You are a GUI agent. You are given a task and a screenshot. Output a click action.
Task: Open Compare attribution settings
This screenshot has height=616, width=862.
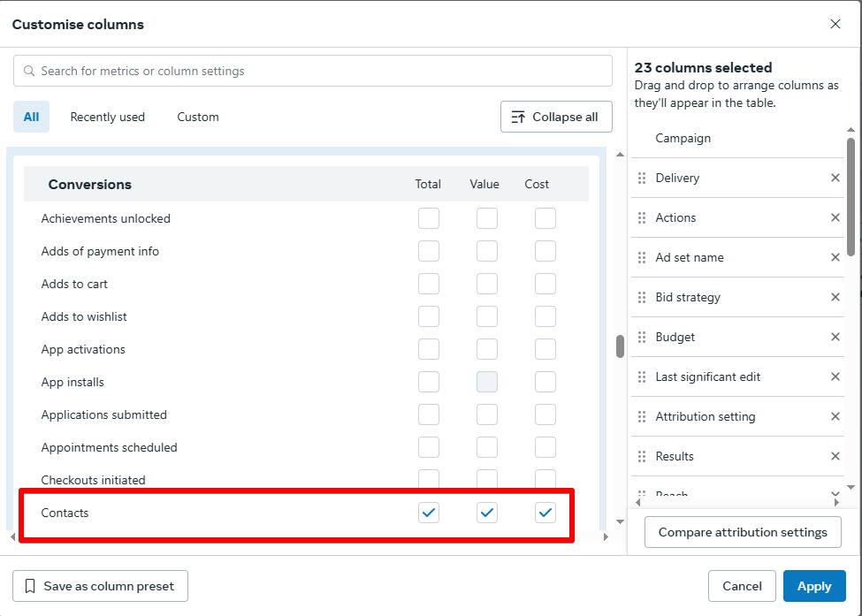[743, 532]
